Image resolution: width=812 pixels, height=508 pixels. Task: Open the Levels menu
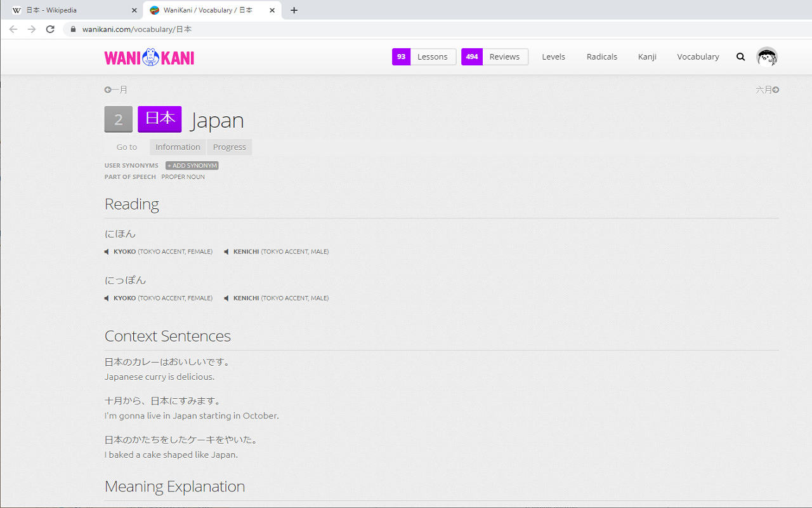click(x=553, y=57)
